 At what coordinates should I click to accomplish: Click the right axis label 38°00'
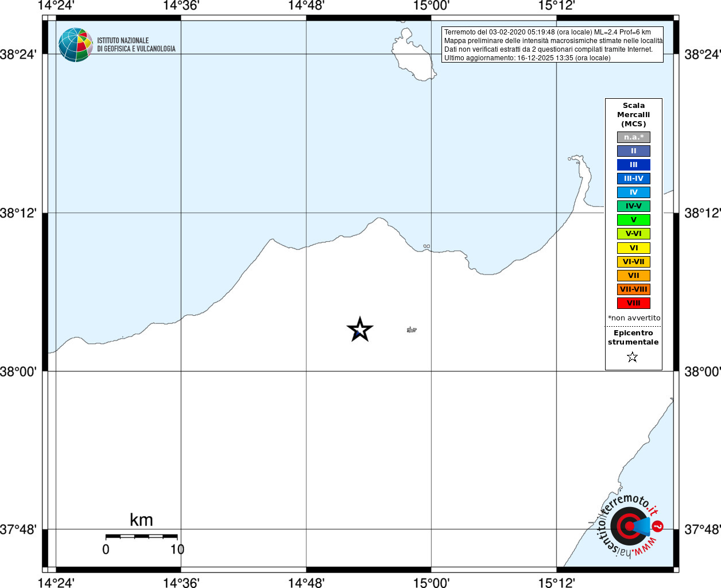(703, 372)
